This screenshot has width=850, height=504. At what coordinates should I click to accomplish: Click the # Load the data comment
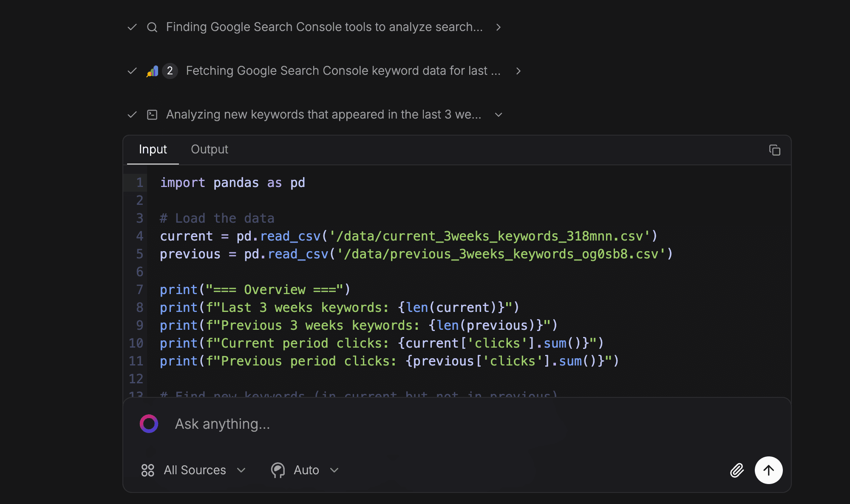217,218
